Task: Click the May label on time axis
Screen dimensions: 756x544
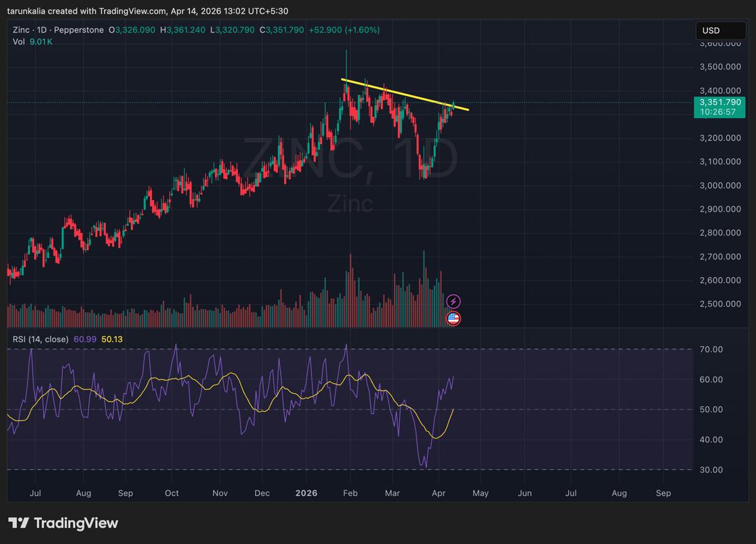Action: (x=481, y=494)
